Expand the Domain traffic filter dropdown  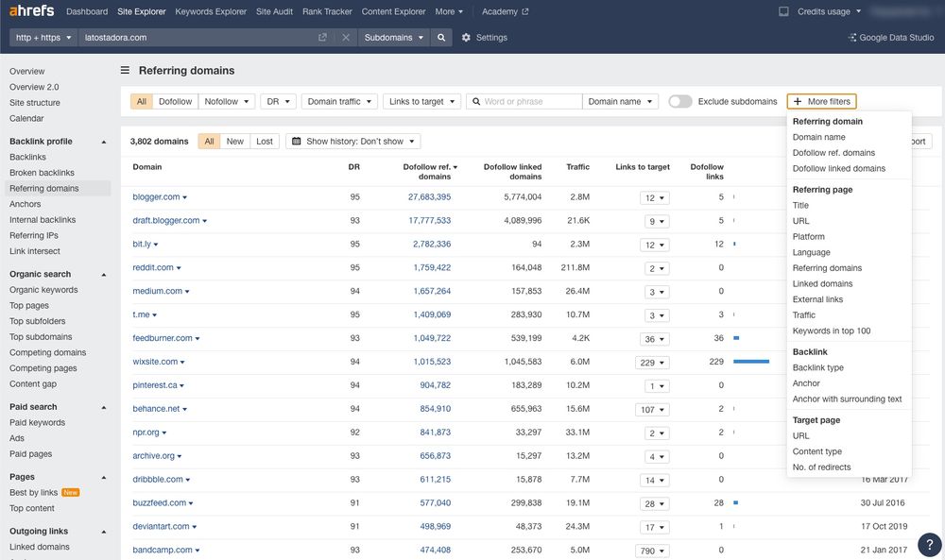(x=340, y=100)
